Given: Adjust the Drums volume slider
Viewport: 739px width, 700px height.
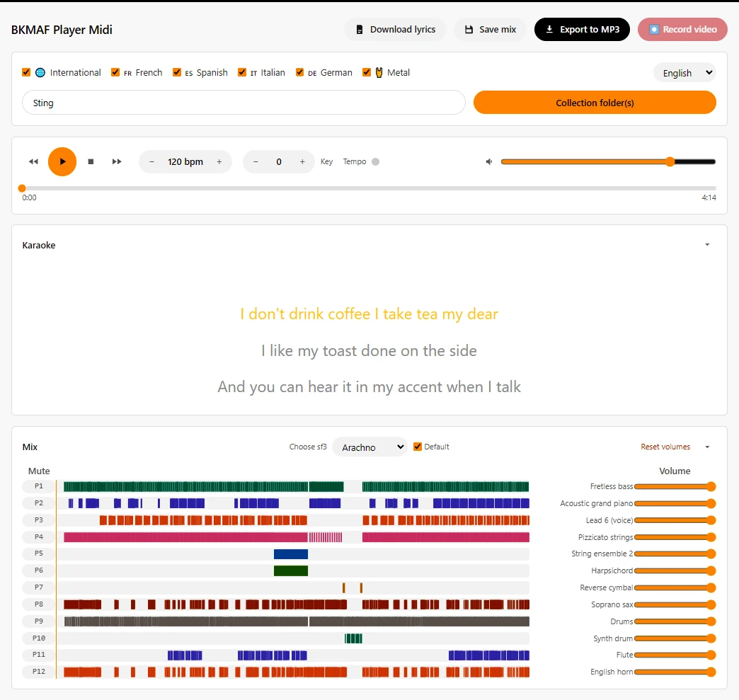Looking at the screenshot, I should (675, 621).
